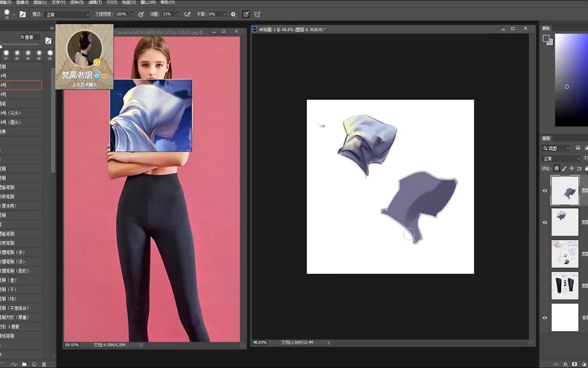
Task: Show the leggings layer by clicking its eye column
Action: point(545,286)
